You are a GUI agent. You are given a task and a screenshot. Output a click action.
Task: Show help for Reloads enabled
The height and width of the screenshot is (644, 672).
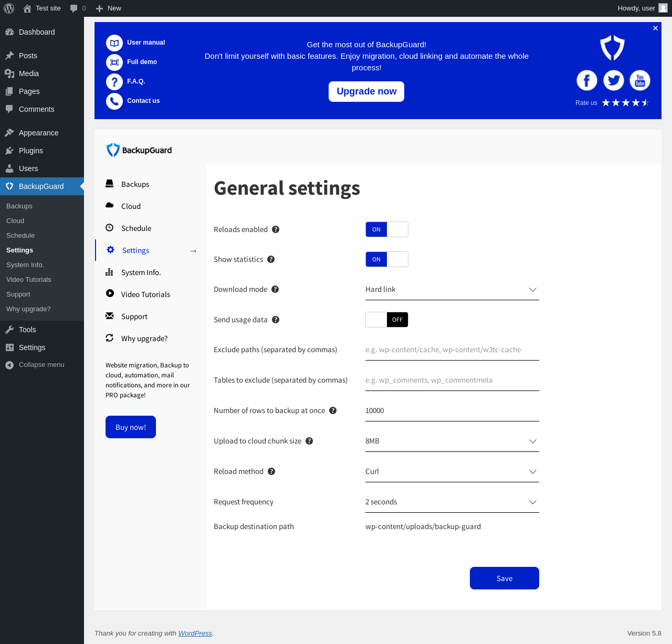(x=276, y=229)
